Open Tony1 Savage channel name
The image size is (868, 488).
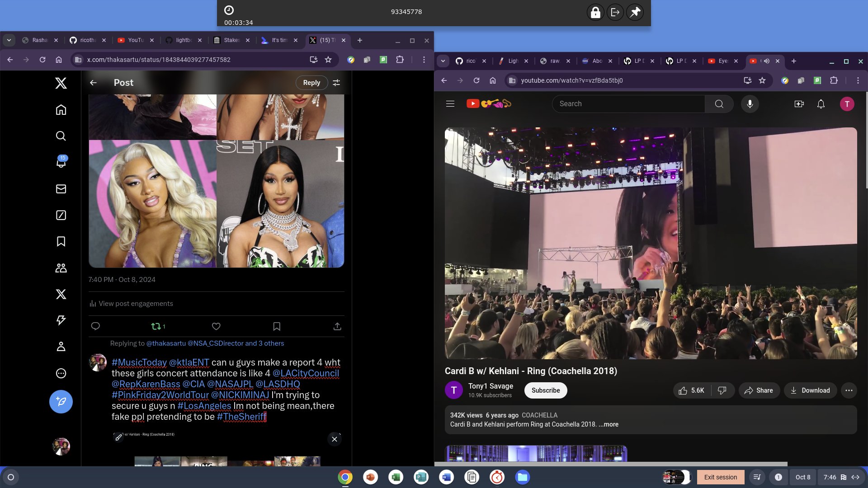click(x=491, y=386)
